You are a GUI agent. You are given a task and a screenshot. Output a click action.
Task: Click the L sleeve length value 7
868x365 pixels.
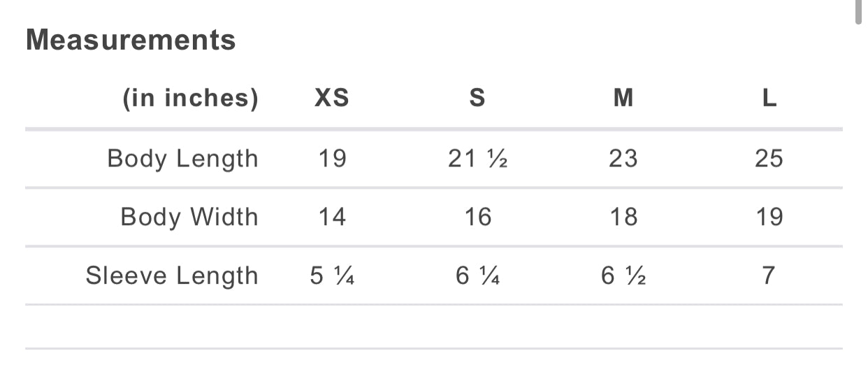[x=769, y=275]
